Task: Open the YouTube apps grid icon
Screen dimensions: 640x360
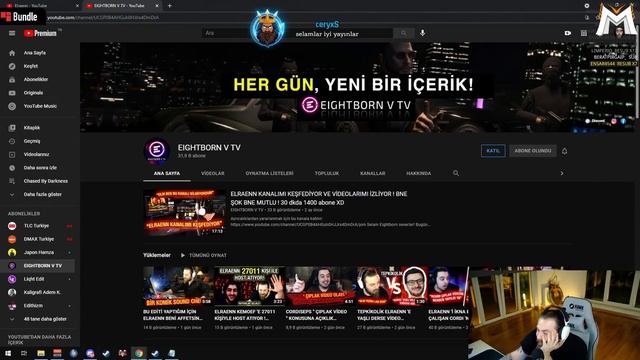Action: [x=584, y=33]
